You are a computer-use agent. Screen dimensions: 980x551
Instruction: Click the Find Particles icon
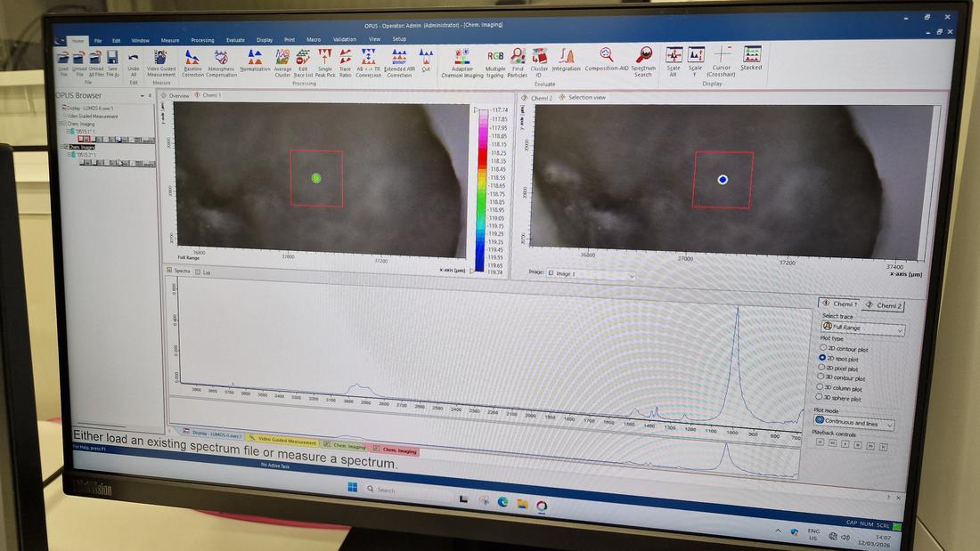pyautogui.click(x=518, y=60)
